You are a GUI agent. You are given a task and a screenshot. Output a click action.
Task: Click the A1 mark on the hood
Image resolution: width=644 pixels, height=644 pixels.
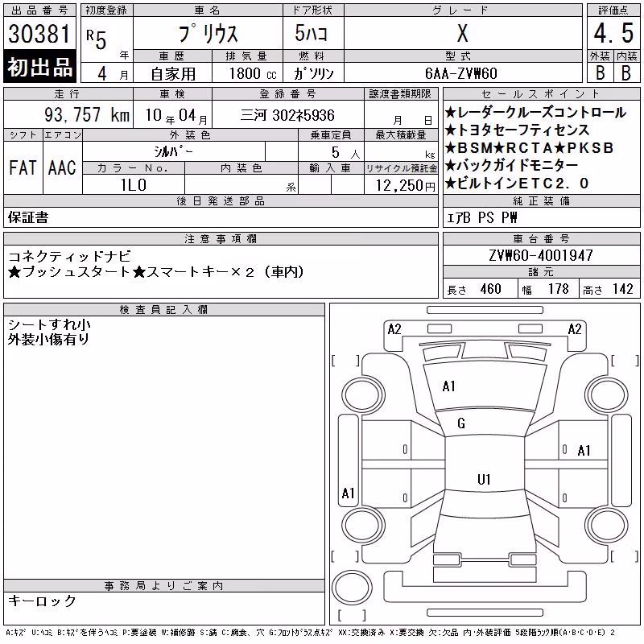(x=448, y=386)
